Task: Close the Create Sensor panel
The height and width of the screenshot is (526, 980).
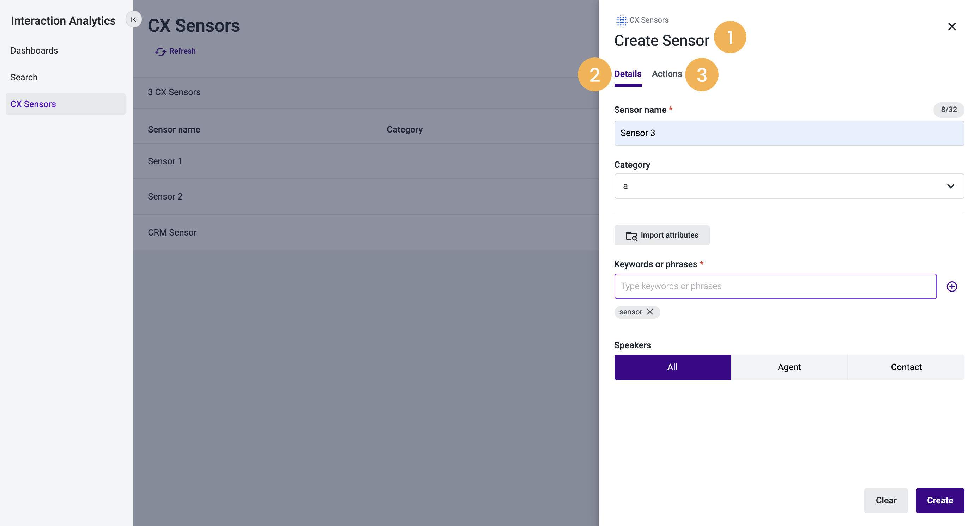Action: click(x=951, y=26)
